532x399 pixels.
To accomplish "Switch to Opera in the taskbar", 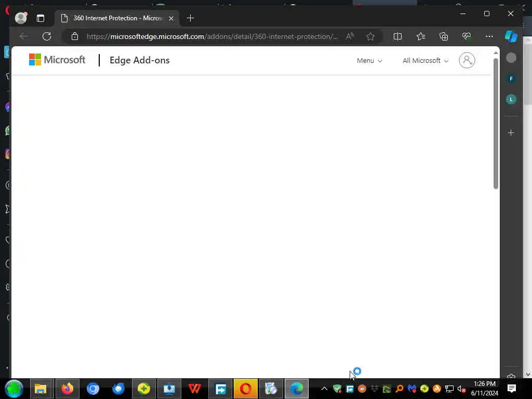I will pos(245,389).
